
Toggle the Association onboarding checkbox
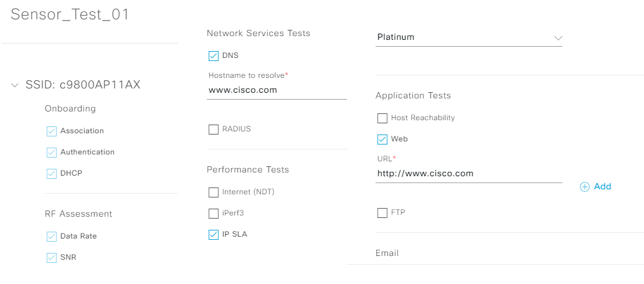52,131
